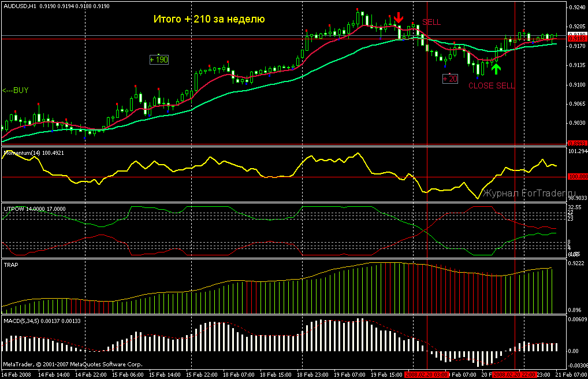Click the 0.9170 price scale value
This screenshot has width=588, height=379.
tap(577, 46)
